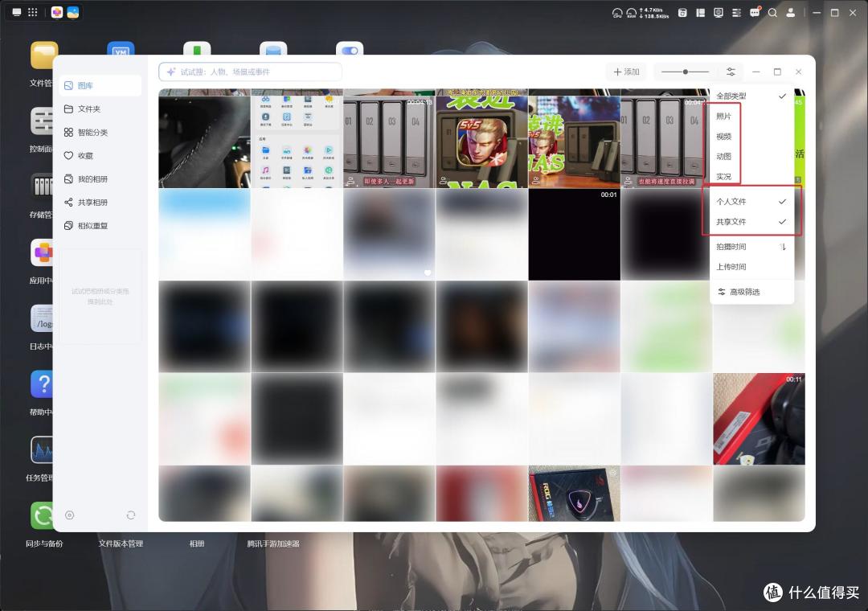Open 任务管理 task manager desktop icon
This screenshot has height=611, width=868.
[42, 449]
